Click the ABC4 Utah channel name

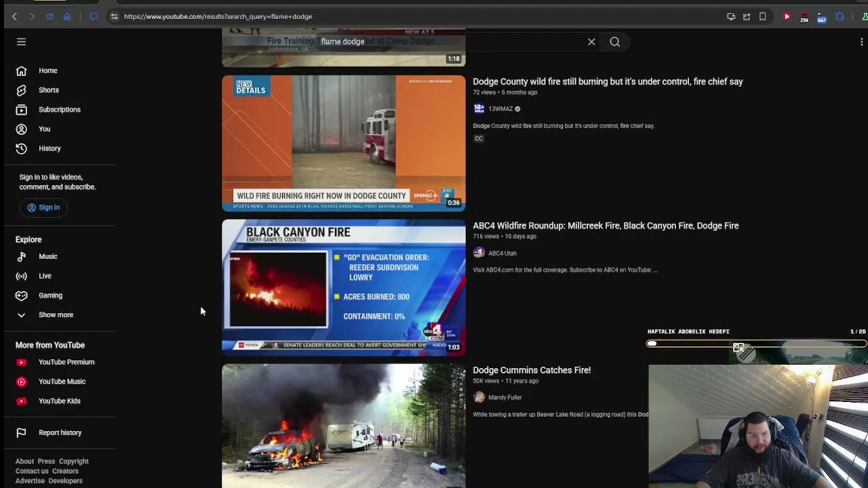pyautogui.click(x=502, y=253)
